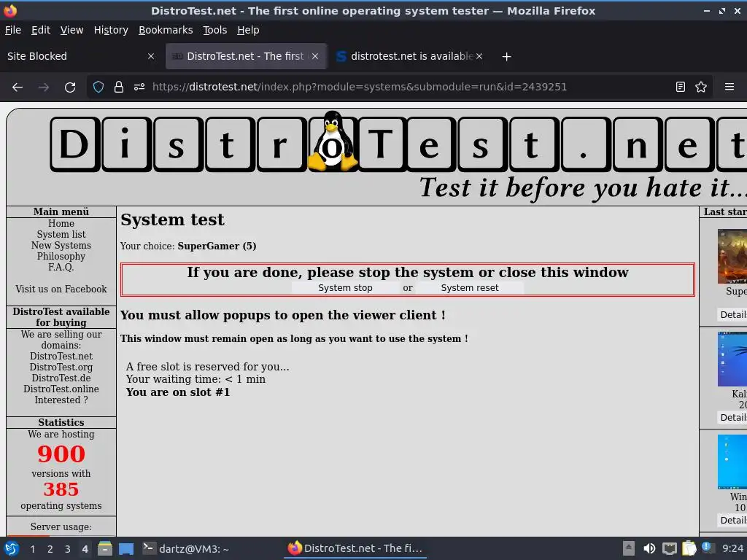The image size is (747, 560).
Task: Bookmark this page with star icon
Action: (x=701, y=87)
